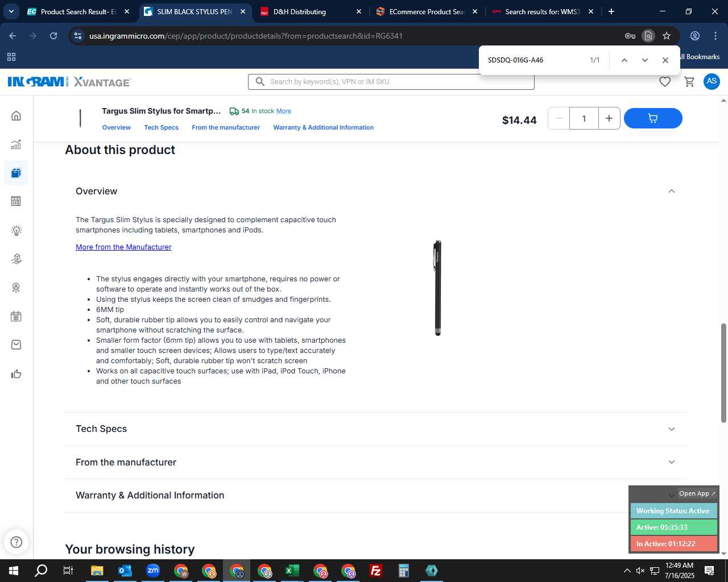
Task: Collapse the Overview section chevron
Action: click(x=672, y=191)
